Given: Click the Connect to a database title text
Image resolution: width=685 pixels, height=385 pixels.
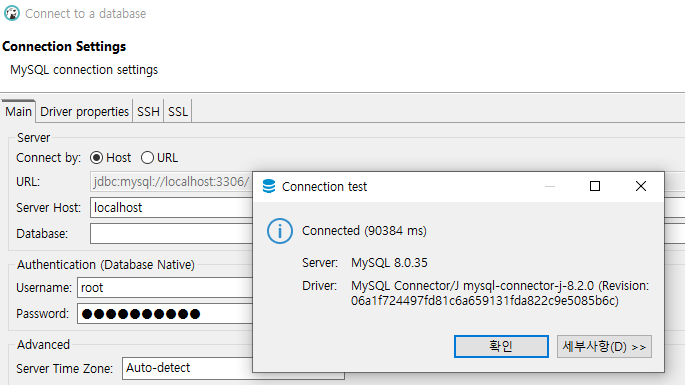Looking at the screenshot, I should (86, 14).
